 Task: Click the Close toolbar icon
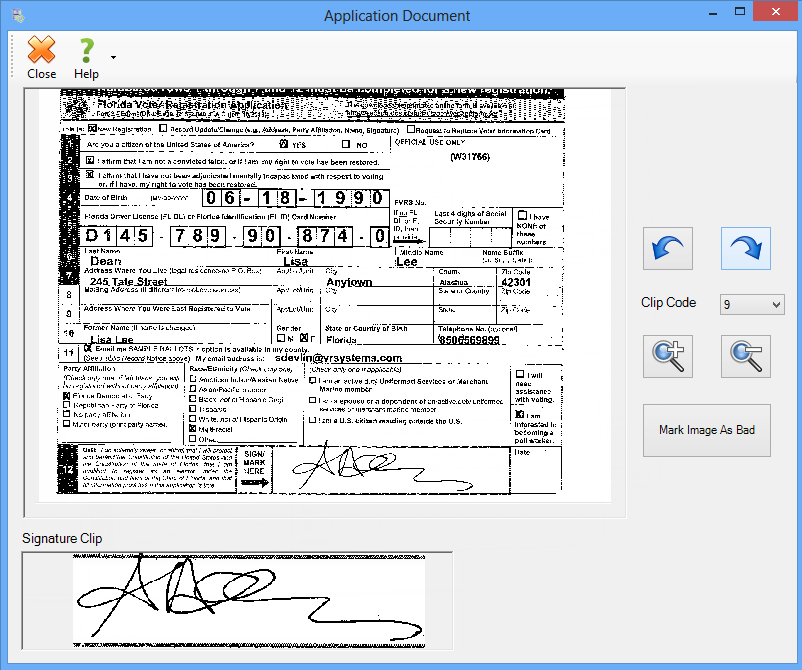coord(41,57)
